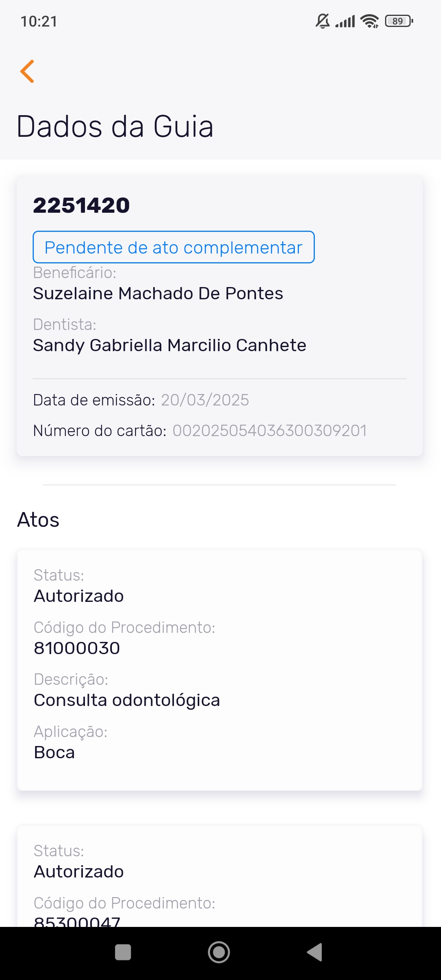The image size is (441, 980).
Task: Tap dentist name Sandy Gabriella Marcilio Canhete
Action: pos(169,345)
